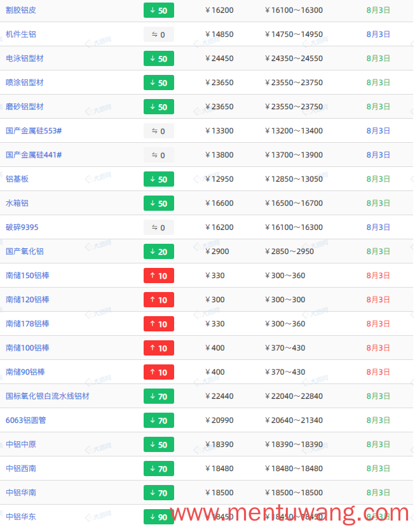415x532 pixels.
Task: Open the 国标氧化银白流水线铝材 link
Action: tap(48, 396)
